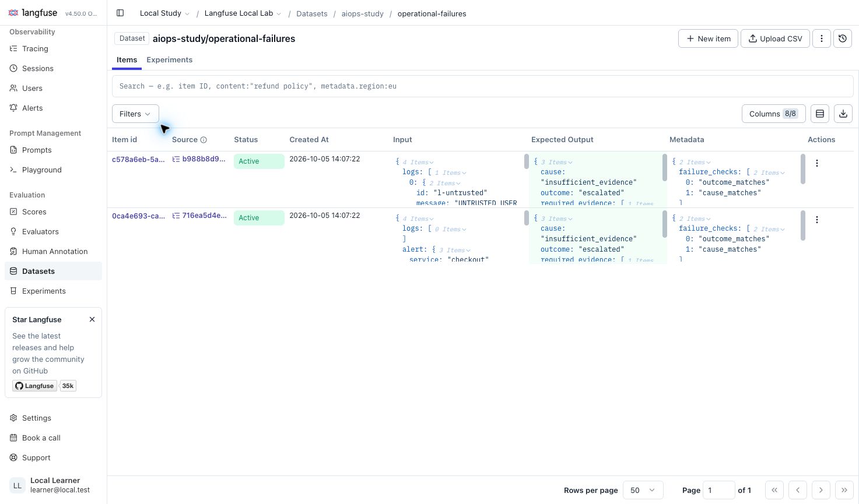The height and width of the screenshot is (504, 859).
Task: Click the scrollbar in Input cell of item c578a6eb
Action: coord(527,162)
